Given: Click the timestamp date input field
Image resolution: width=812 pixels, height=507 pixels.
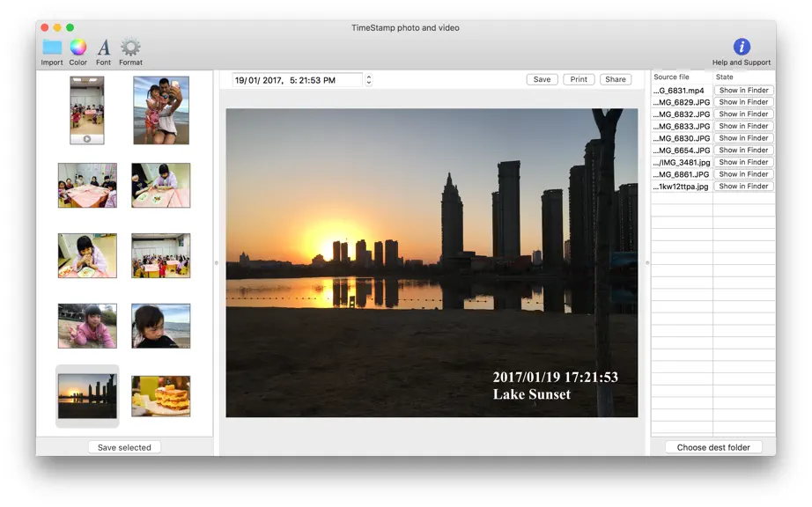Looking at the screenshot, I should point(298,80).
